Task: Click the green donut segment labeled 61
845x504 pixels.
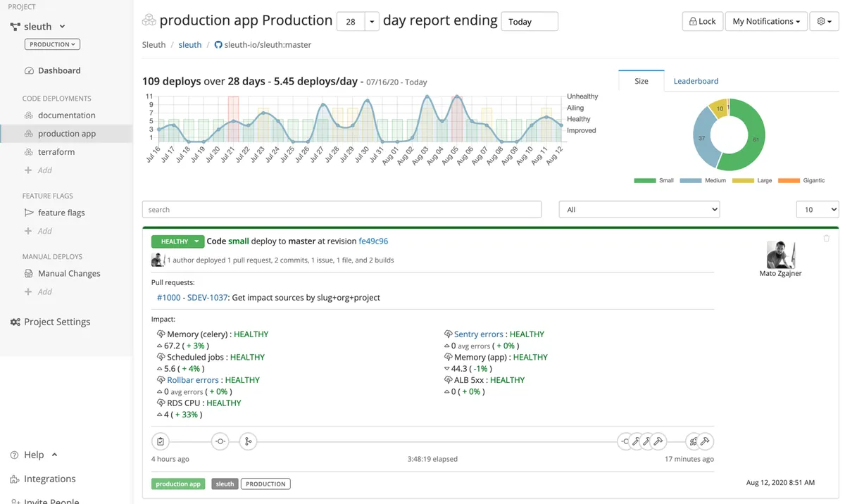Action: (x=755, y=139)
